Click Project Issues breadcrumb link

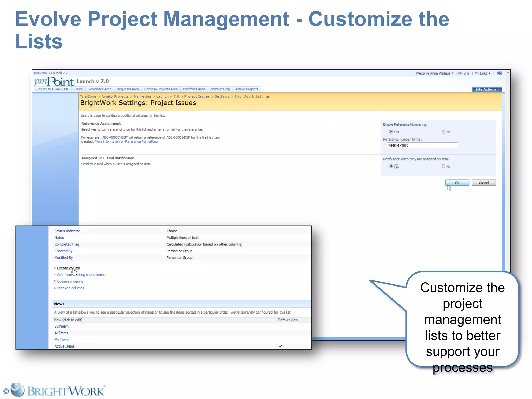[197, 96]
